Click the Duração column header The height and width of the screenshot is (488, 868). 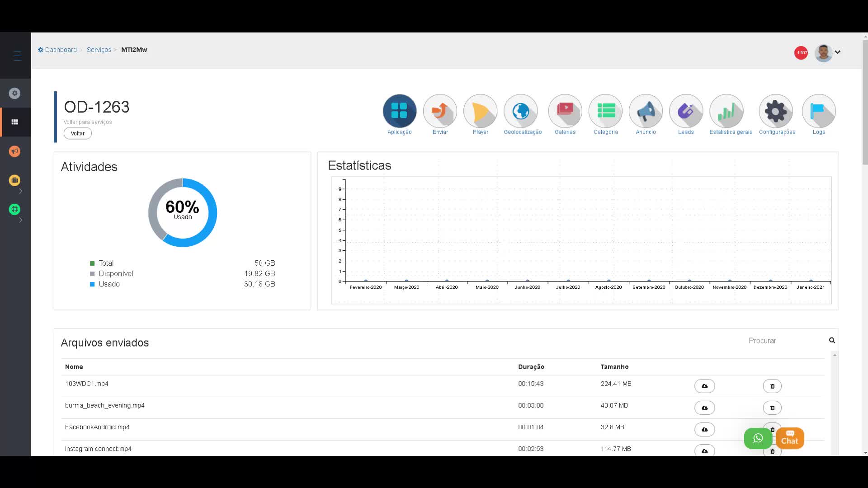pos(531,367)
